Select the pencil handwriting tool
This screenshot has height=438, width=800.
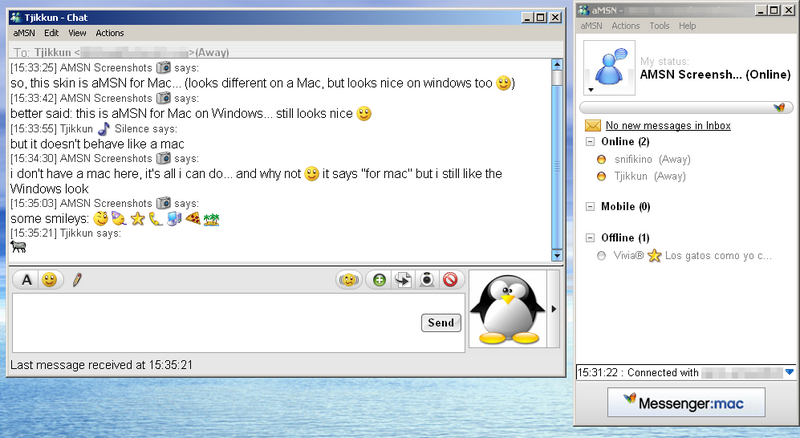click(x=76, y=280)
